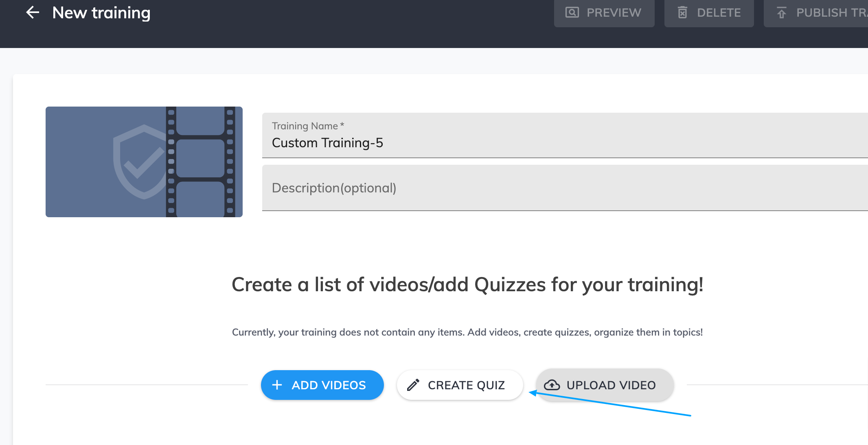The height and width of the screenshot is (445, 868).
Task: Click the trash can delete icon
Action: 683,13
